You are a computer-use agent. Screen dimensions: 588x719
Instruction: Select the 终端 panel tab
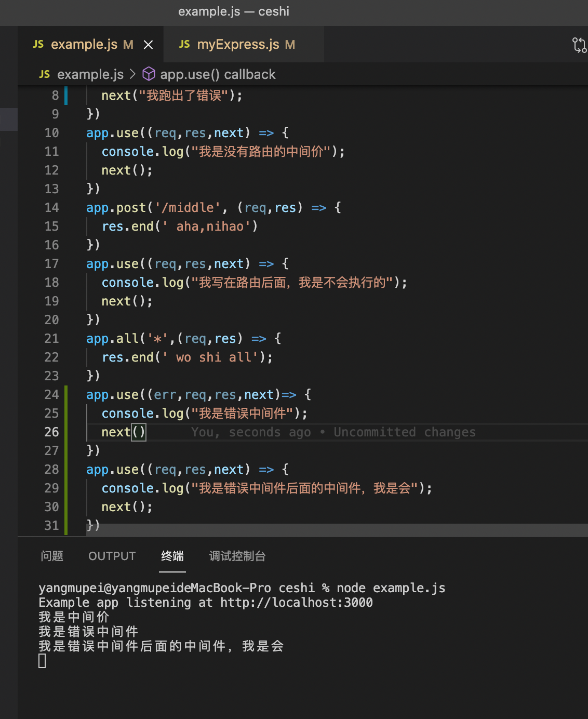(172, 556)
